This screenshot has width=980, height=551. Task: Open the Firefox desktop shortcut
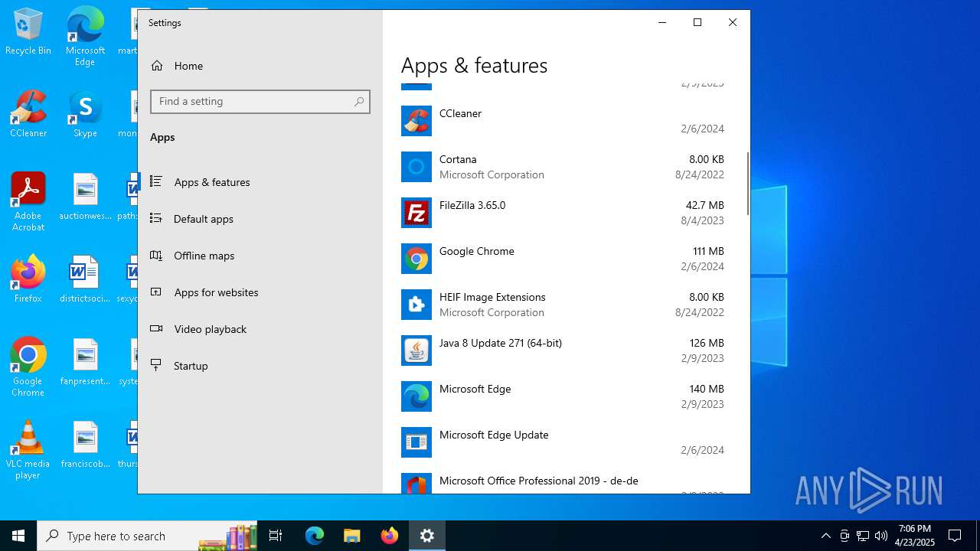[28, 279]
